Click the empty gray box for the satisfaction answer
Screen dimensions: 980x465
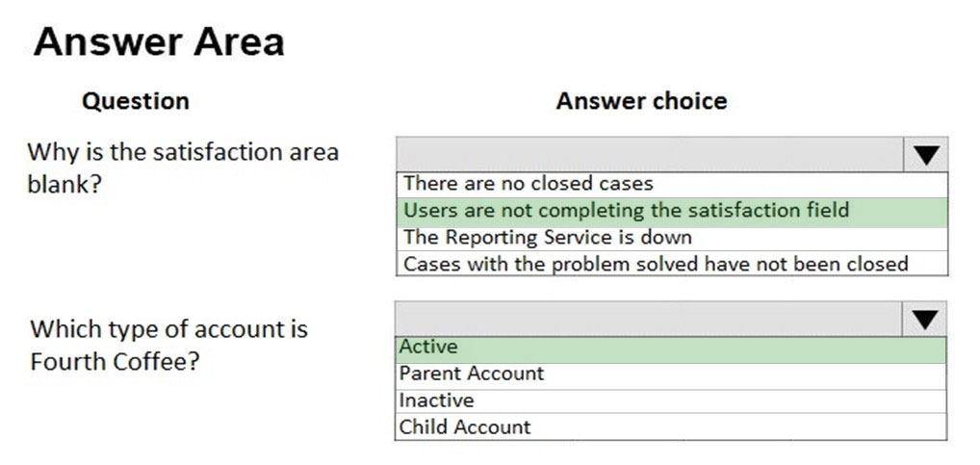coord(650,154)
